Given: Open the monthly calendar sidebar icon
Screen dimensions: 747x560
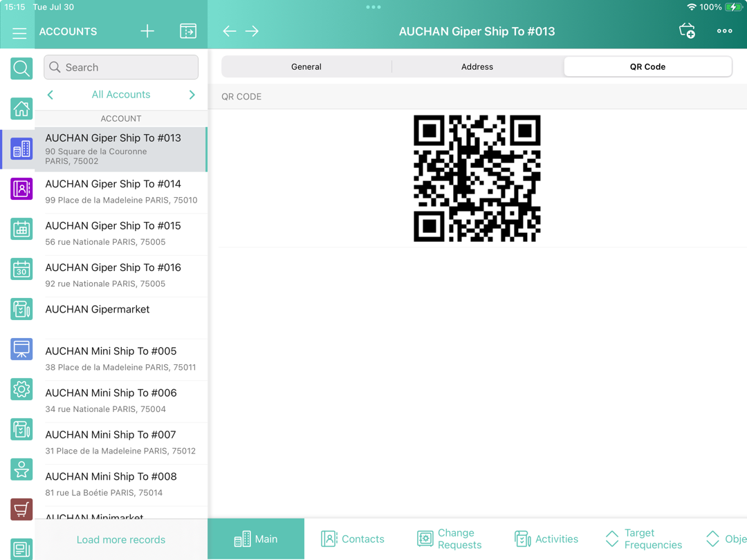Looking at the screenshot, I should 21,269.
